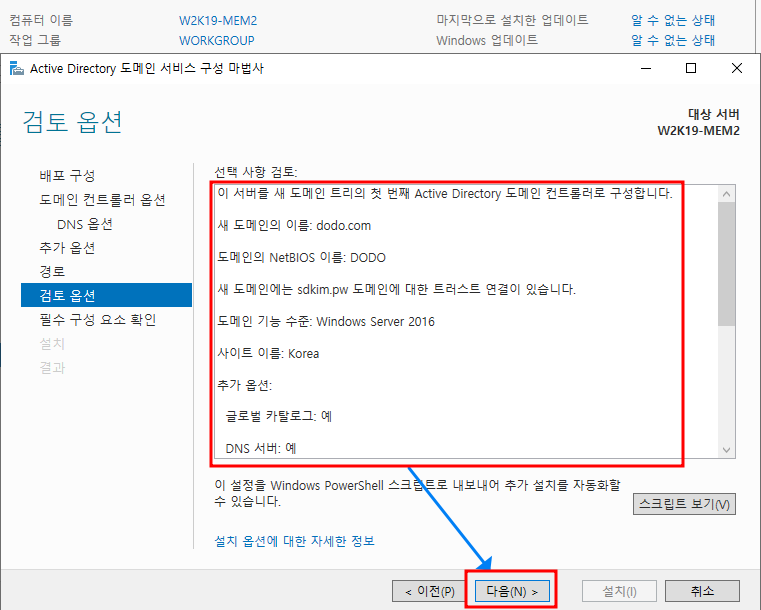Click the 마지막으로 설치한 업데이트 status link
Image resolution: width=761 pixels, height=610 pixels.
coord(673,20)
